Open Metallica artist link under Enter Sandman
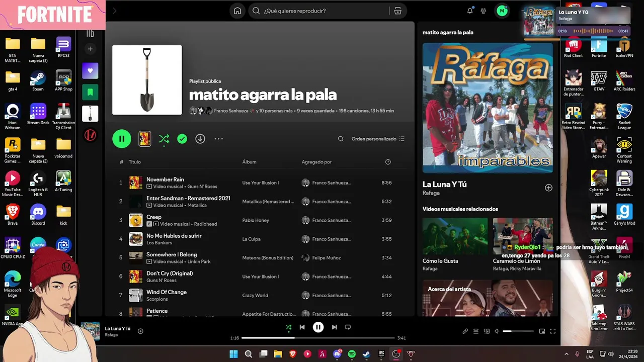644x362 pixels. pyautogui.click(x=197, y=205)
